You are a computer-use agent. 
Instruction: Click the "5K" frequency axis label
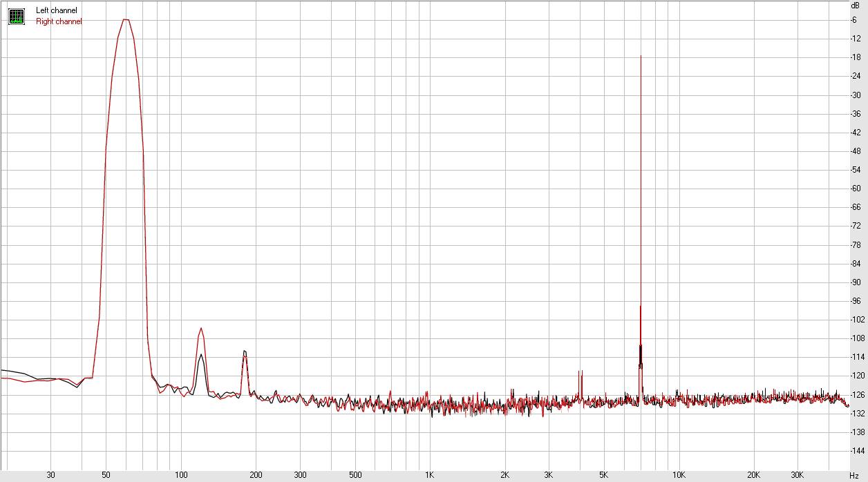pos(604,475)
